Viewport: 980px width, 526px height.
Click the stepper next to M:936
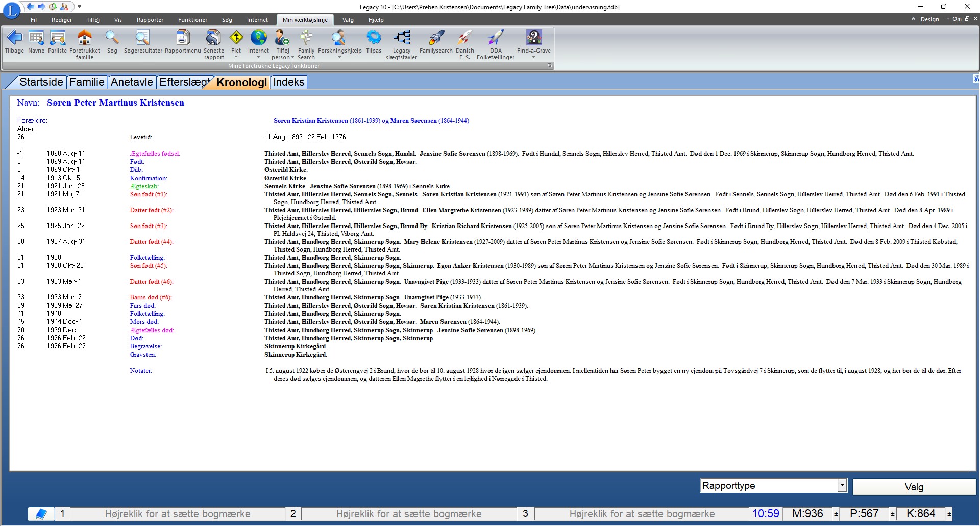[x=836, y=514]
